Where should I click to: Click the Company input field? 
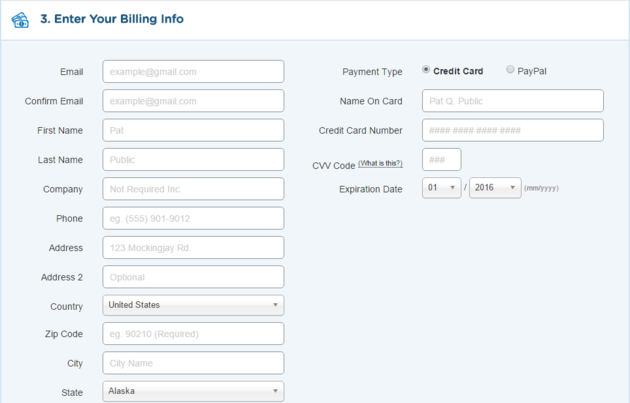(x=193, y=189)
